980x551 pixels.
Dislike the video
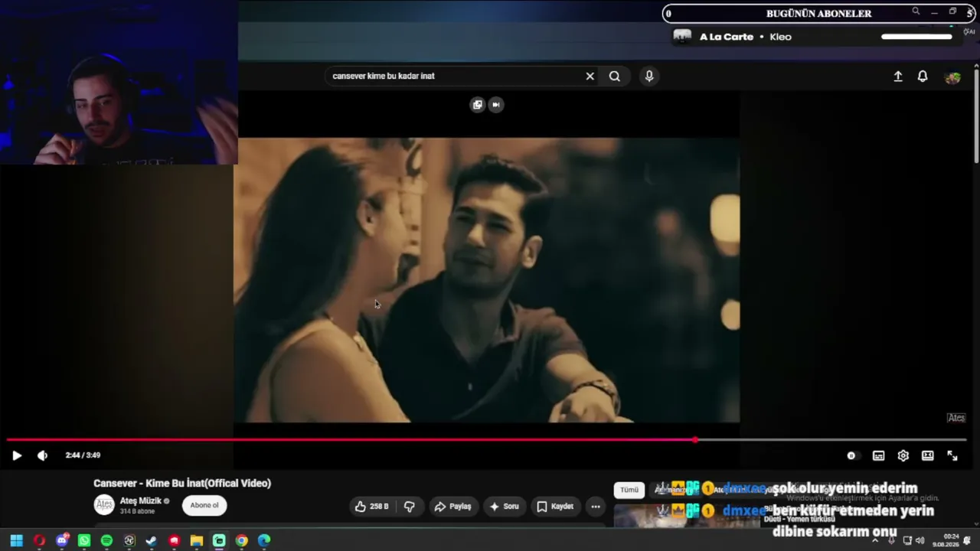tap(410, 507)
